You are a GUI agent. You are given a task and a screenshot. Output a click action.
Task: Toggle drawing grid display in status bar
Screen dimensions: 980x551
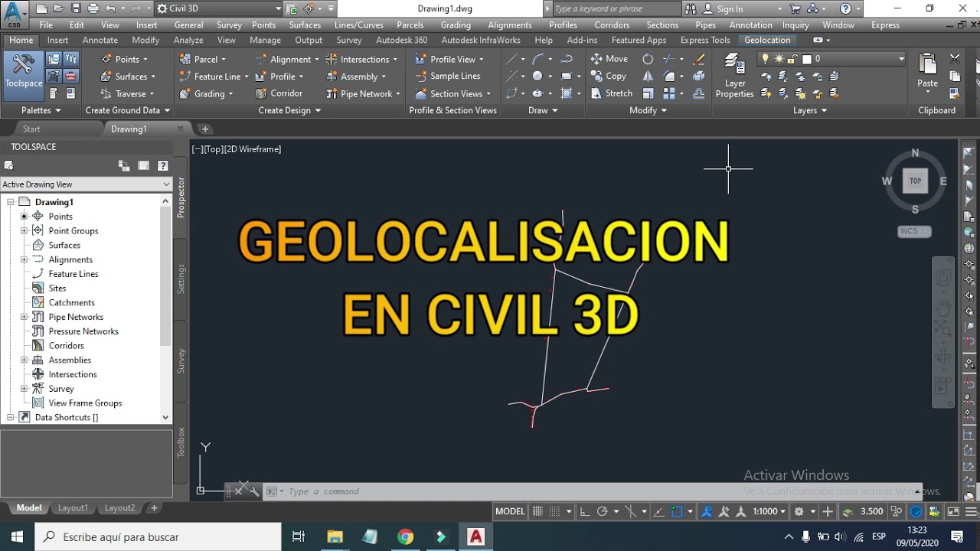(x=537, y=511)
